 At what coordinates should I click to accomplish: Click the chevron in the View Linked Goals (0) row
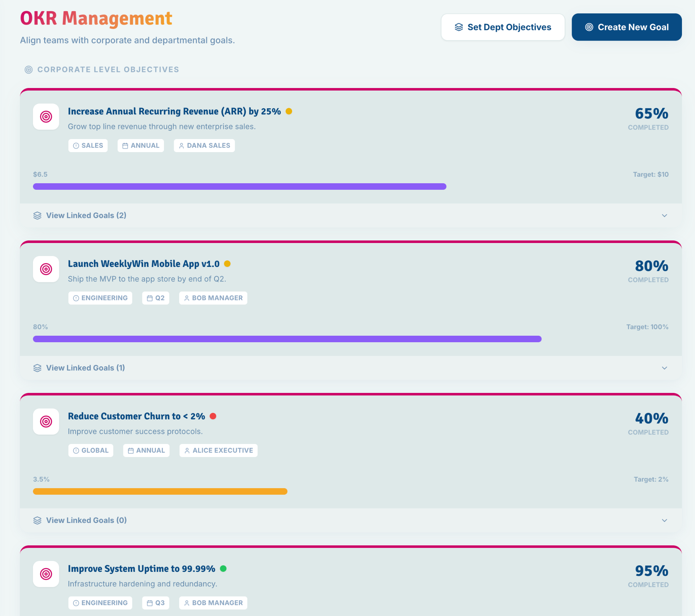[665, 520]
